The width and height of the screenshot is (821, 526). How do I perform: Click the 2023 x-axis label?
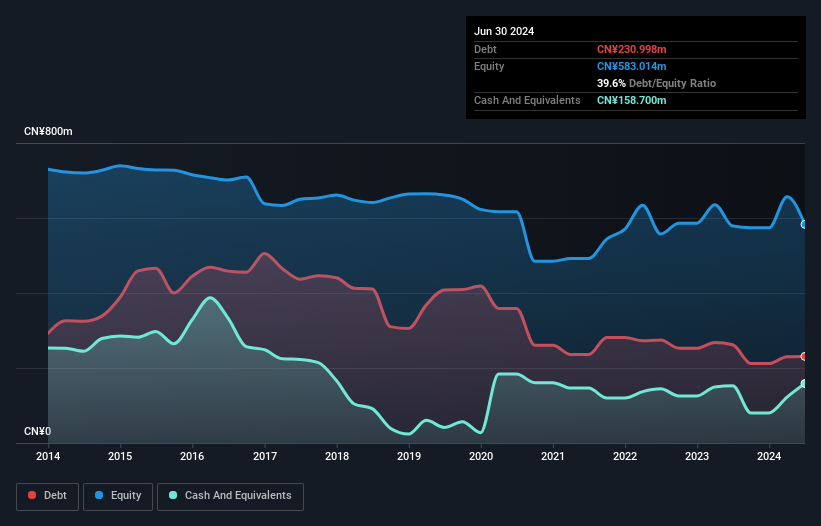pyautogui.click(x=697, y=456)
